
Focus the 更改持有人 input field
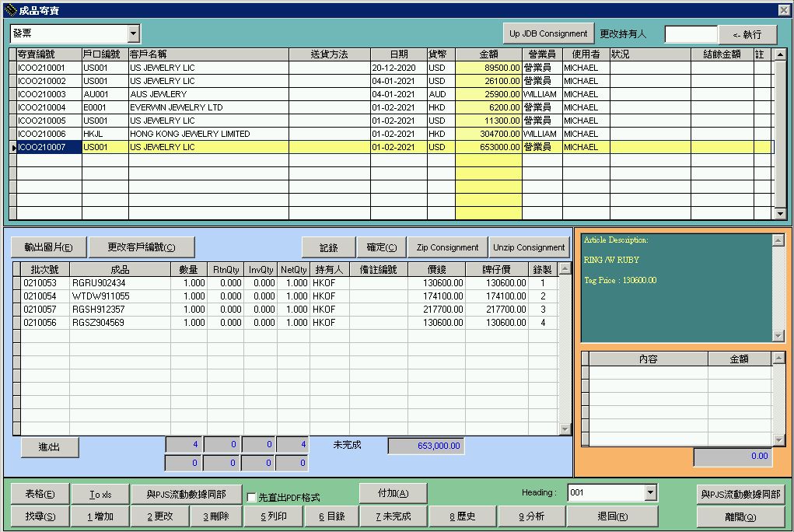[x=691, y=34]
